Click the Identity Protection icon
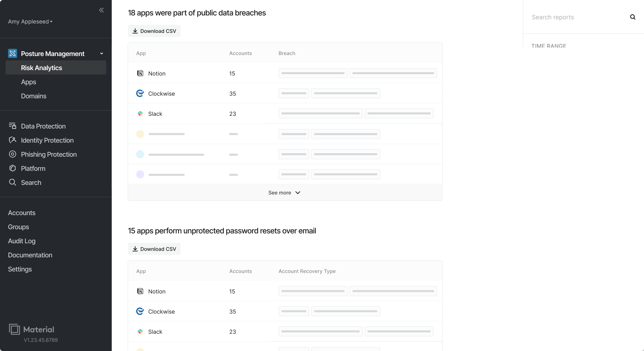This screenshot has height=351, width=644. pyautogui.click(x=12, y=140)
